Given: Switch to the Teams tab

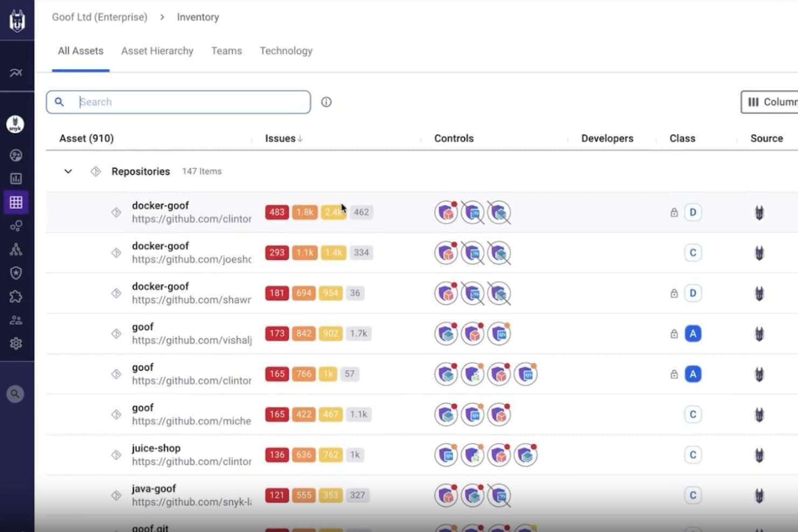Looking at the screenshot, I should tap(226, 51).
